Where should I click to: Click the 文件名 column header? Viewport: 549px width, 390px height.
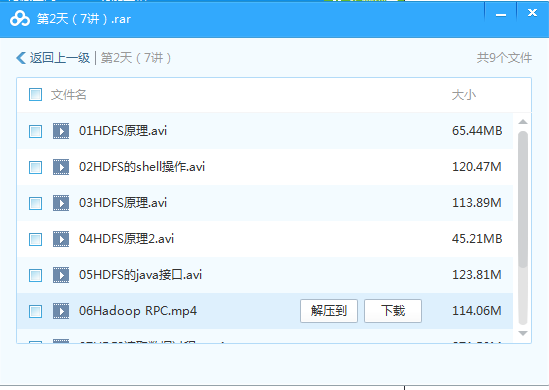[x=69, y=95]
